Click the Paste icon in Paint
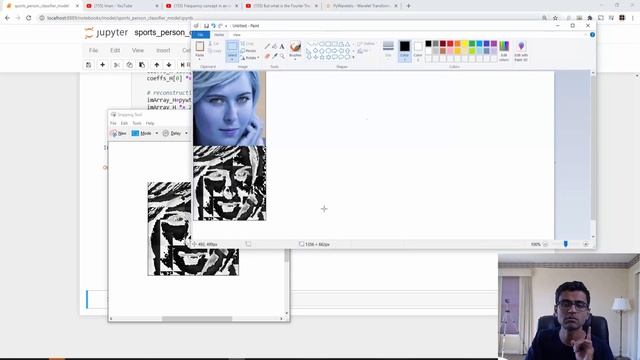Screen dimensions: 640x360 200,47
